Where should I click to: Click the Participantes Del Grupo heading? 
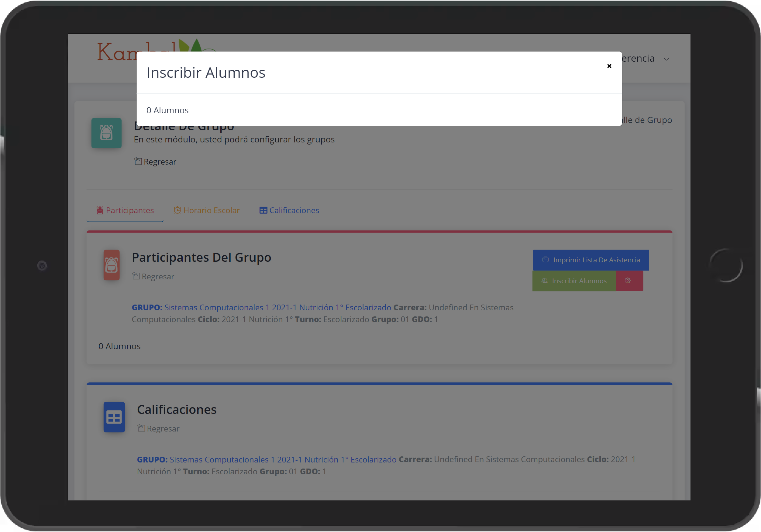coord(201,257)
